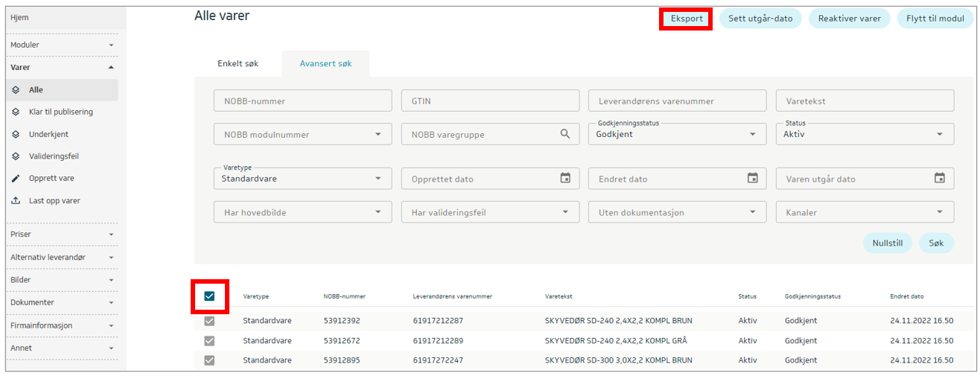Image resolution: width=980 pixels, height=376 pixels.
Task: Click the NOBB-nummer search input field
Action: tap(302, 101)
